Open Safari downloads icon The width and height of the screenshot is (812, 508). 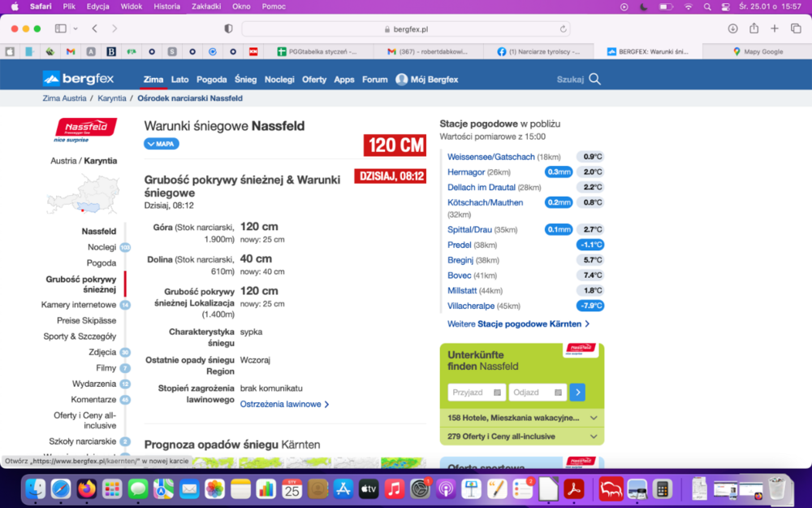point(732,28)
